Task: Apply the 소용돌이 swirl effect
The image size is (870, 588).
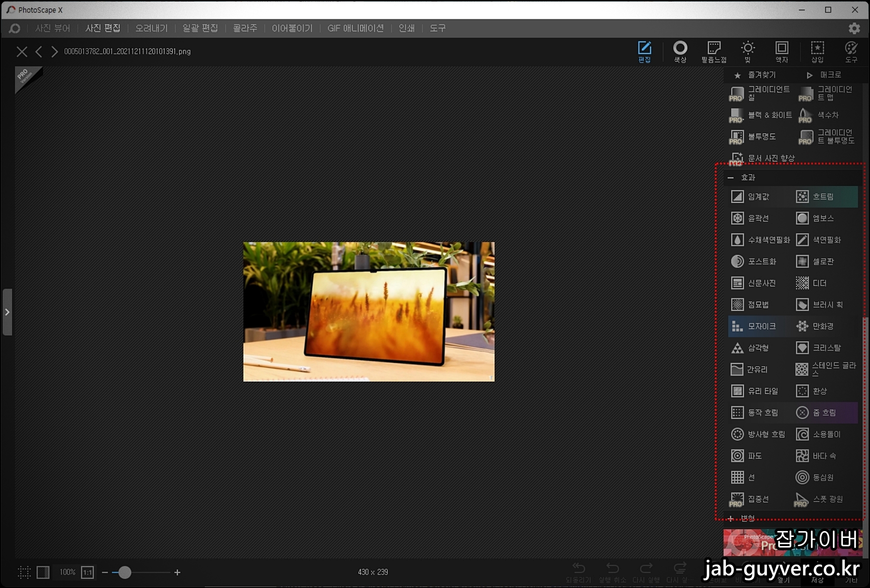Action: [x=826, y=434]
